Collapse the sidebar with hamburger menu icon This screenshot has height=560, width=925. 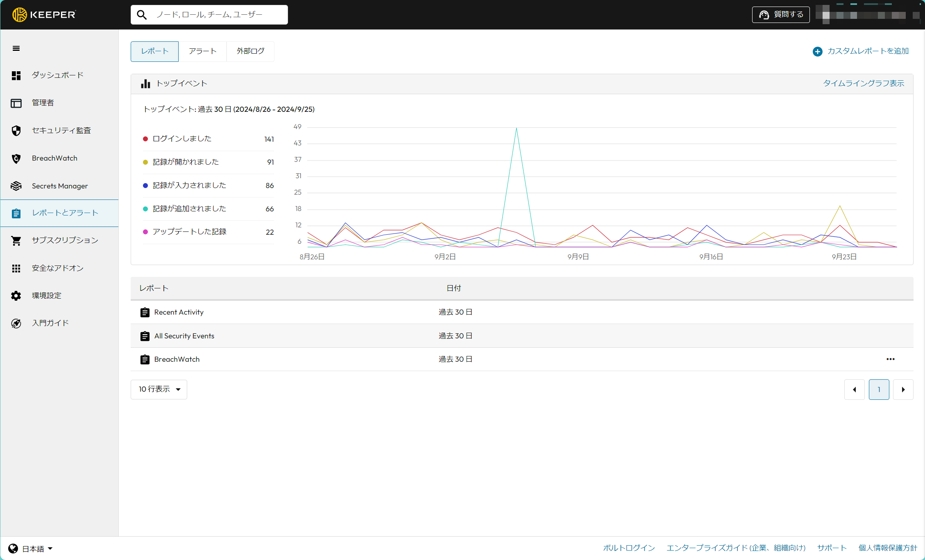(16, 48)
